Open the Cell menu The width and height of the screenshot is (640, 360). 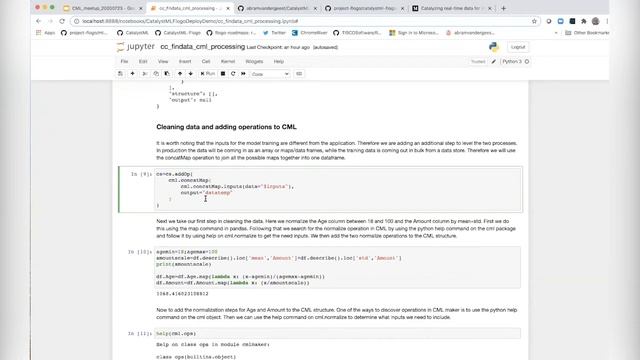[206, 62]
